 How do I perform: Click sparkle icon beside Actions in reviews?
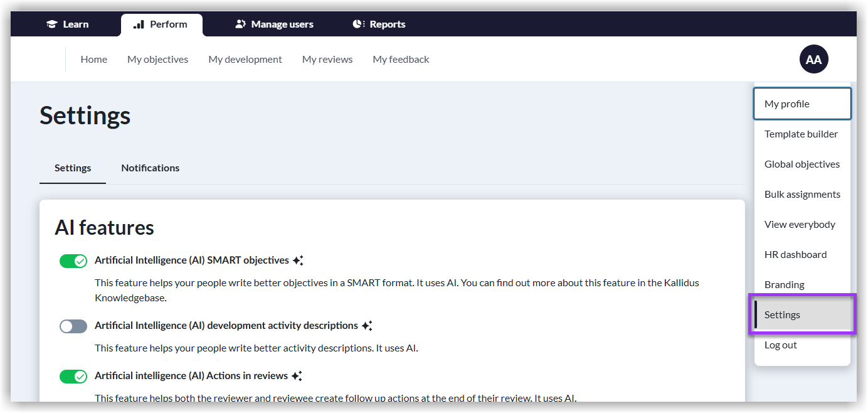(x=297, y=376)
